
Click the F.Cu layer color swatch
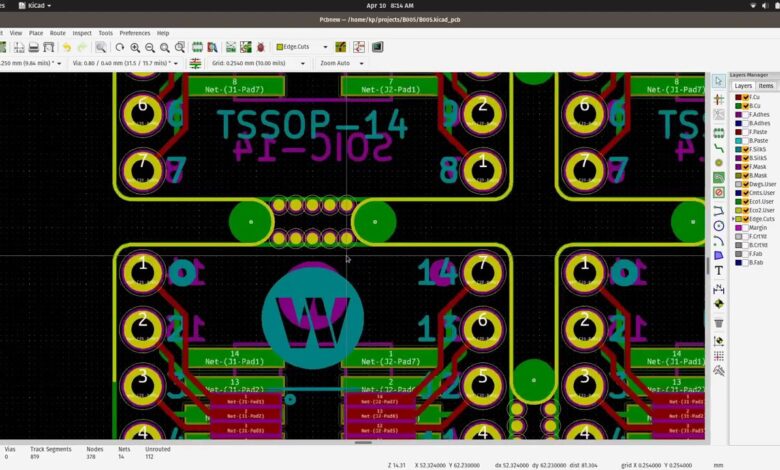[x=738, y=97]
